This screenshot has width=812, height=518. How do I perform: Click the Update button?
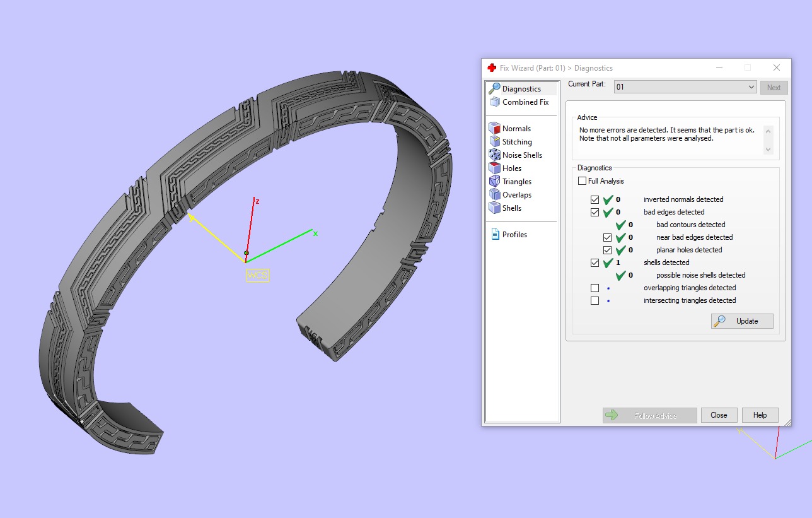pyautogui.click(x=742, y=321)
